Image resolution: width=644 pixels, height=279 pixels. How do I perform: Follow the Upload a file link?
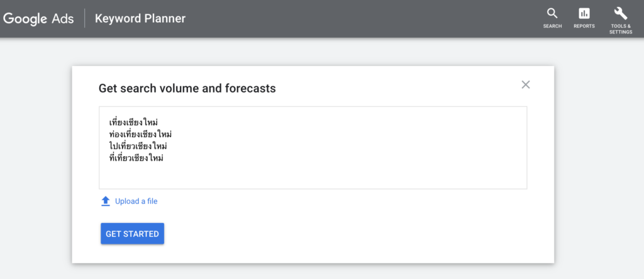[136, 202]
